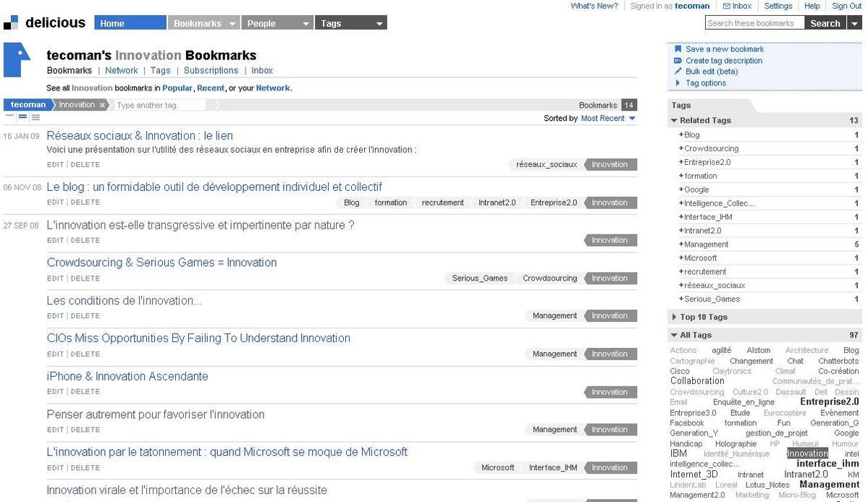Collapse the Related Tags section
This screenshot has height=502, width=868.
point(674,120)
